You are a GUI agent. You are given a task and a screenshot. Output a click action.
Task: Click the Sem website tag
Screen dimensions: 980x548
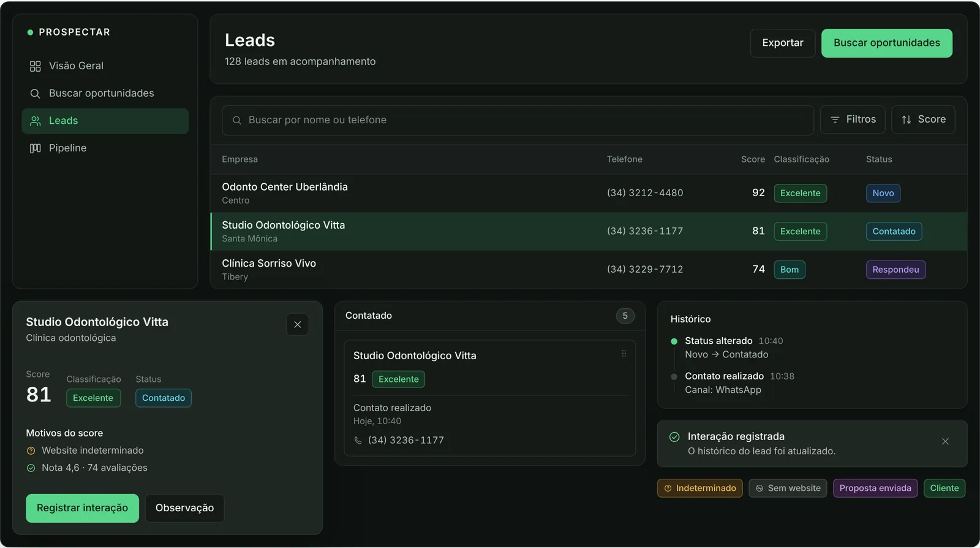click(x=788, y=489)
